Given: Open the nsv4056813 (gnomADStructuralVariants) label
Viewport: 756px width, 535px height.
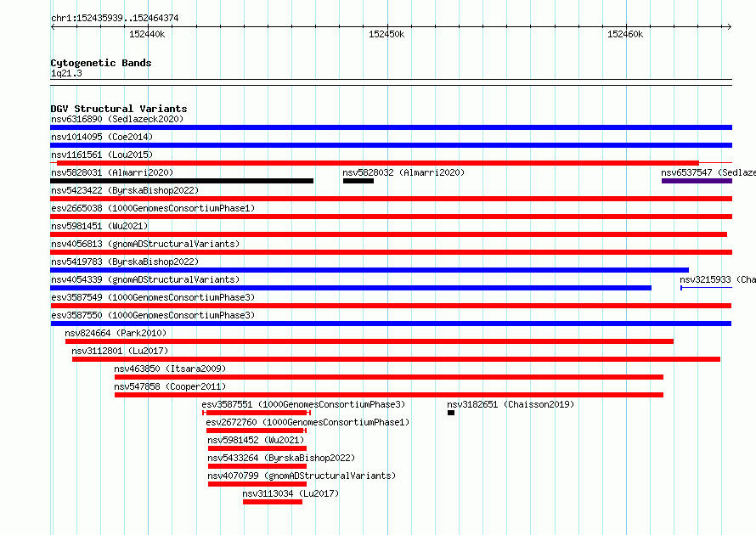Looking at the screenshot, I should [145, 244].
